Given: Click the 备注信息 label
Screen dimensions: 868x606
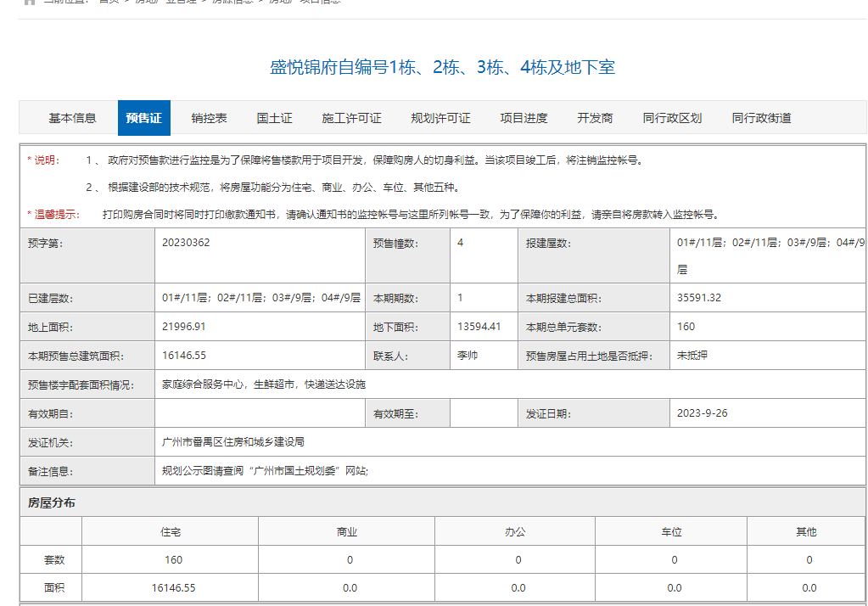Looking at the screenshot, I should click(x=50, y=471).
